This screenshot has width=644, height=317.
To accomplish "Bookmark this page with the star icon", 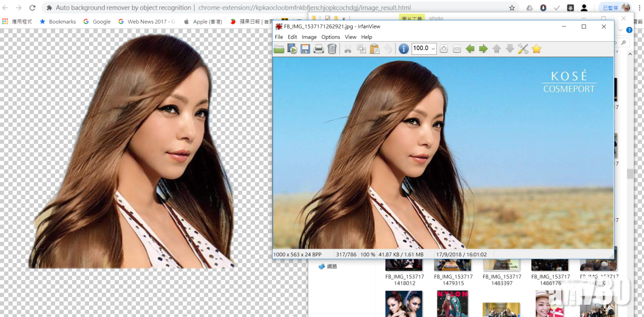I will [512, 8].
